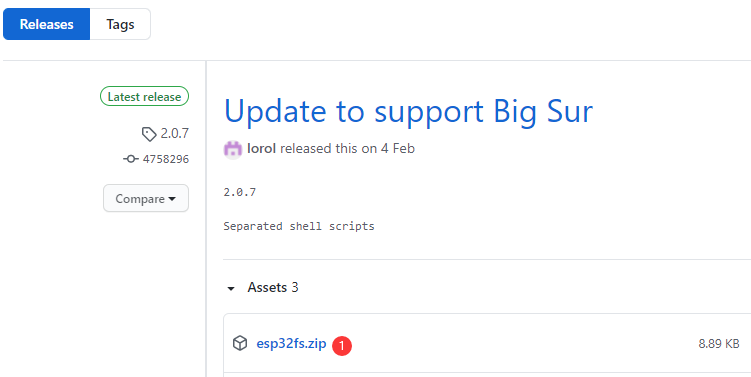This screenshot has width=751, height=377.
Task: Click the commit icon next to 4758296
Action: [131, 159]
